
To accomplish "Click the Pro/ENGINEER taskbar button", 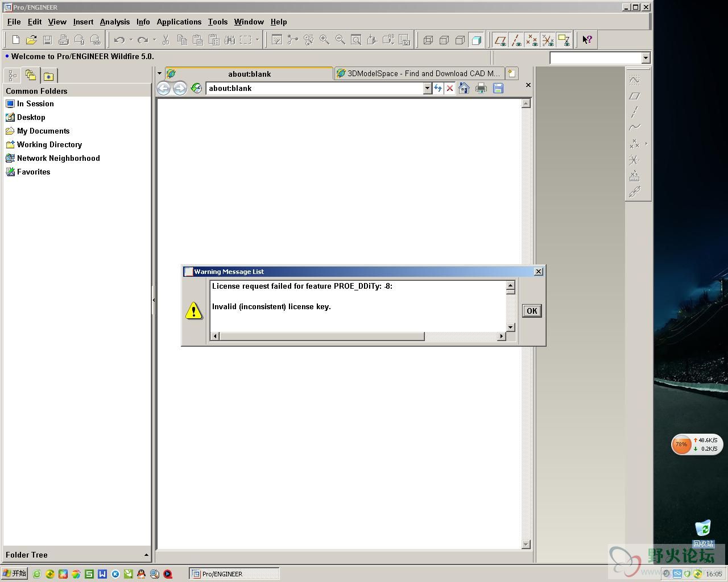I will [x=234, y=574].
